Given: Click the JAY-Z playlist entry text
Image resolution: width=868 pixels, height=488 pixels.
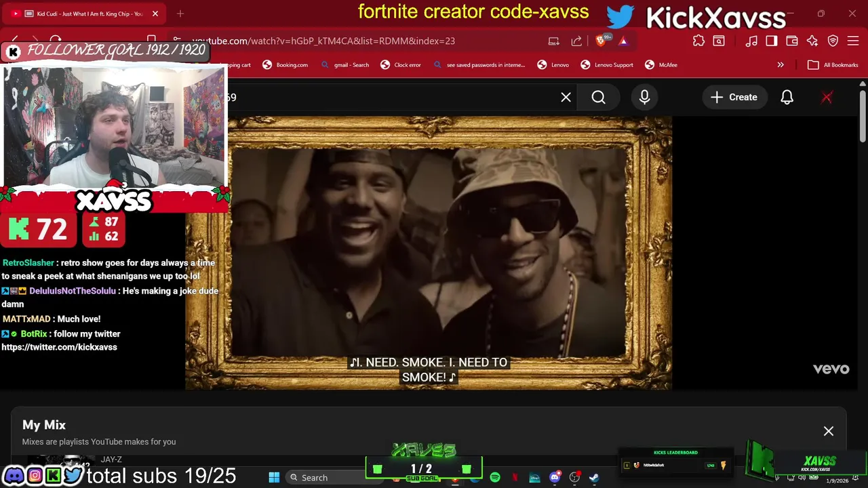Looking at the screenshot, I should click(x=111, y=460).
